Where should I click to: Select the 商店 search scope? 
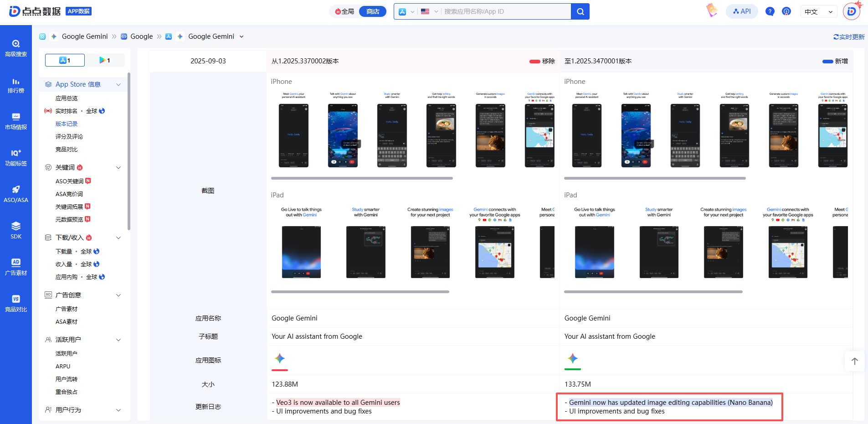372,11
